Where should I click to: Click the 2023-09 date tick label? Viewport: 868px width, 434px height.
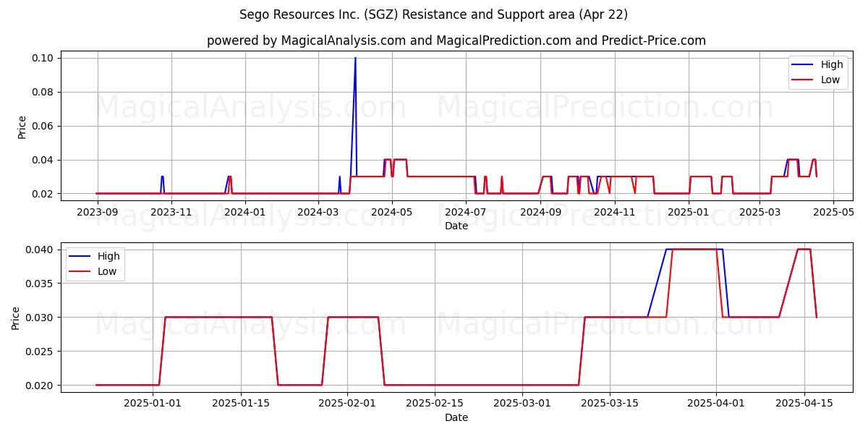point(98,213)
